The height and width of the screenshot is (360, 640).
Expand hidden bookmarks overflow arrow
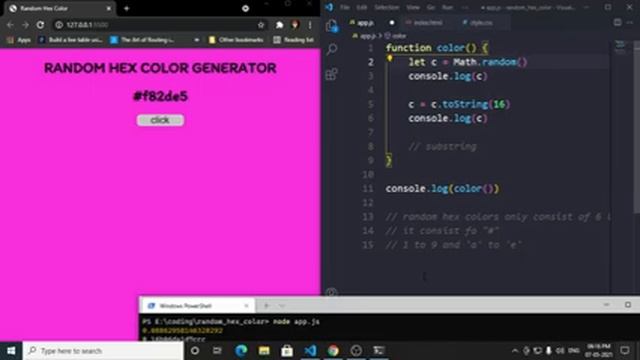(197, 40)
